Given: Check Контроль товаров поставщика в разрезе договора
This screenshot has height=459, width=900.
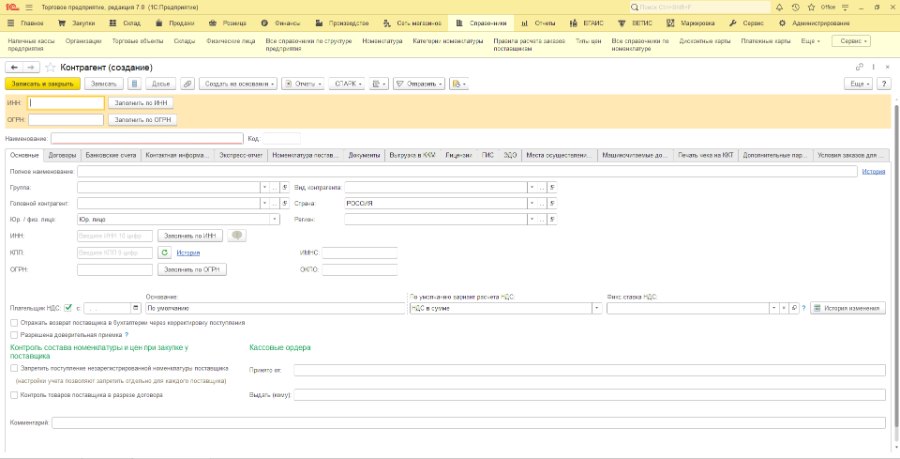Looking at the screenshot, I should click(14, 395).
